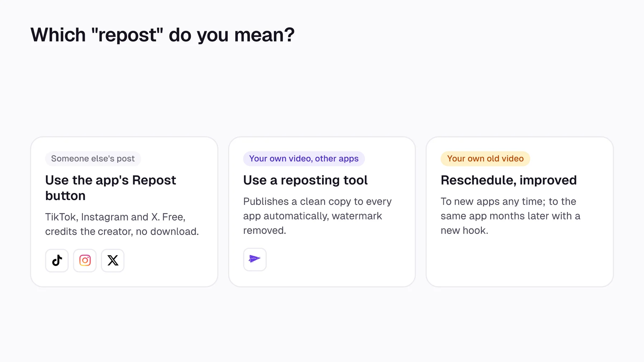Select the "Your own video, other apps" tag
Screen dimensions: 644x362
(304, 159)
